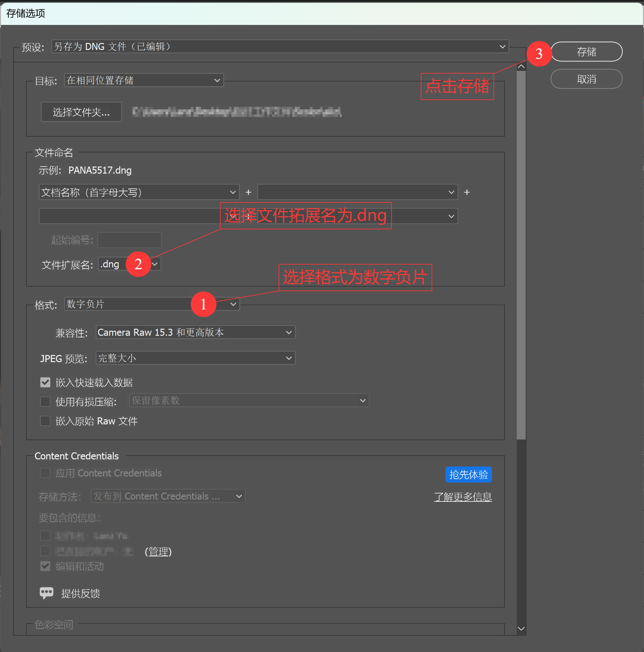Enable the 使用有损压缩 checkbox
This screenshot has height=652, width=644.
click(45, 401)
